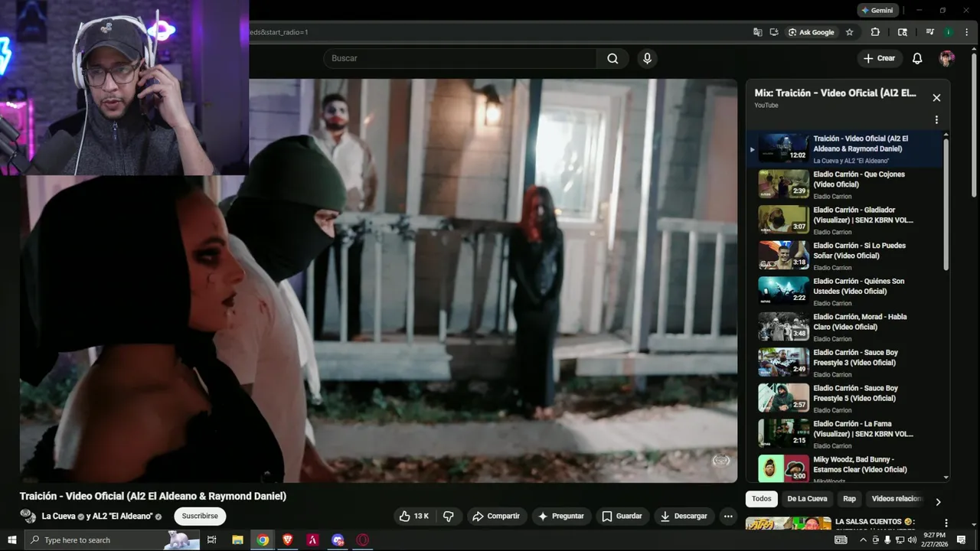The image size is (980, 551).
Task: Select the Rap filter chip
Action: [x=850, y=499]
